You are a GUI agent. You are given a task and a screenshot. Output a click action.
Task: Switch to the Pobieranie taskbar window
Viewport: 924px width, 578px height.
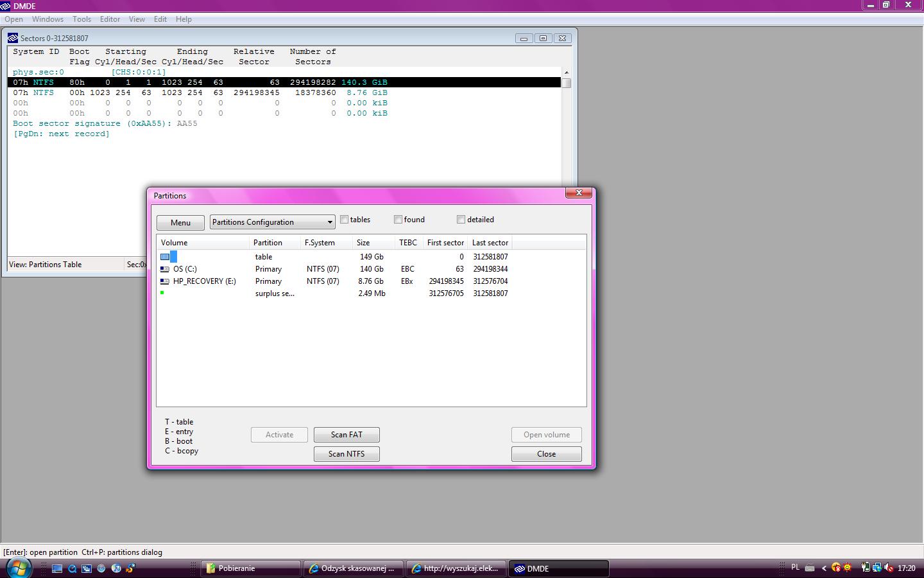251,568
